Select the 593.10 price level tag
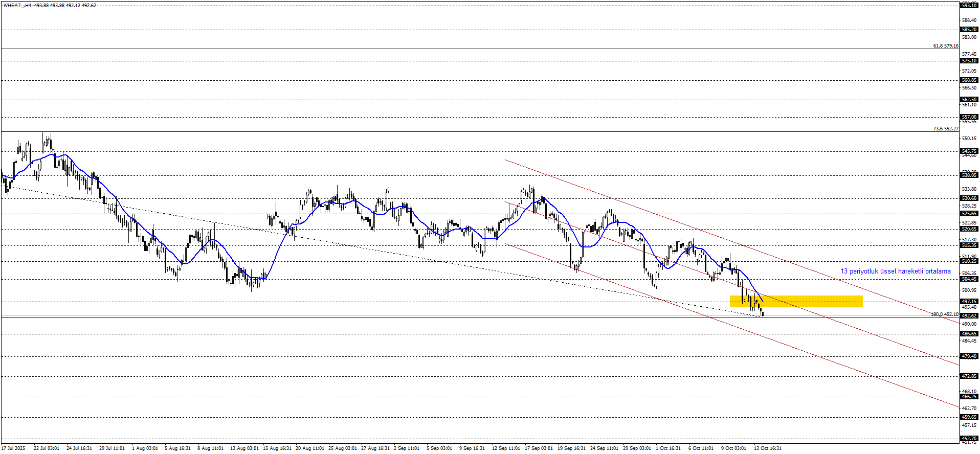This screenshot has height=454, width=980. click(969, 5)
